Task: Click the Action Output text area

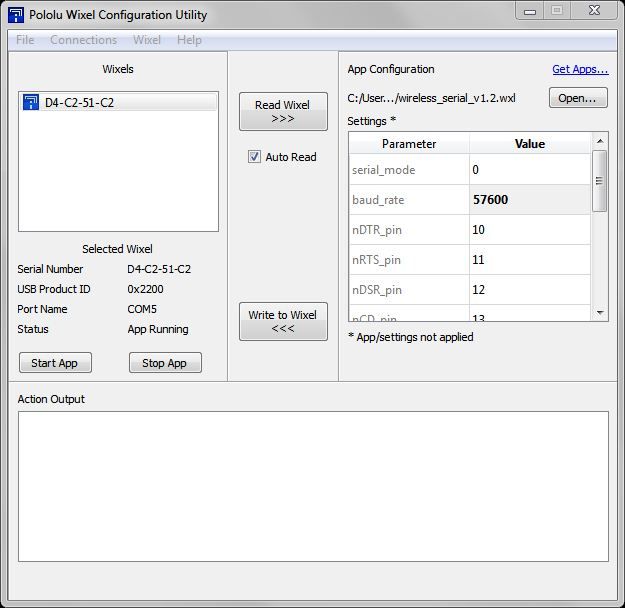Action: [x=313, y=486]
